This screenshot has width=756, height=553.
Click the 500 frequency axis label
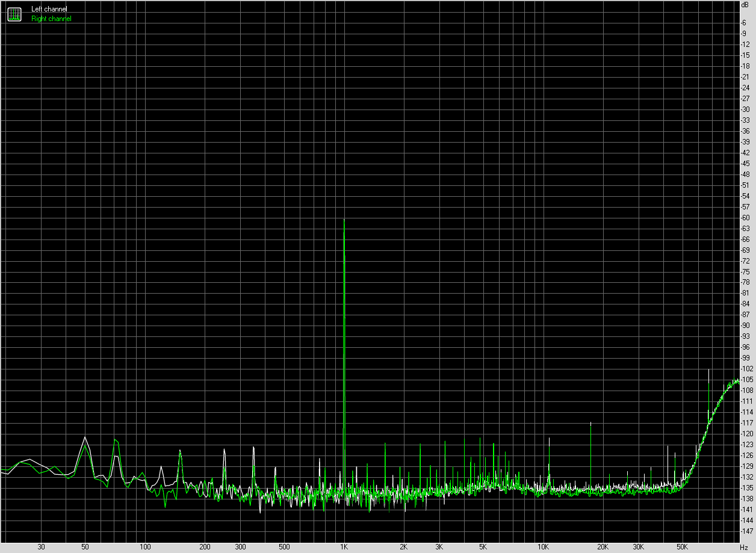click(x=284, y=547)
